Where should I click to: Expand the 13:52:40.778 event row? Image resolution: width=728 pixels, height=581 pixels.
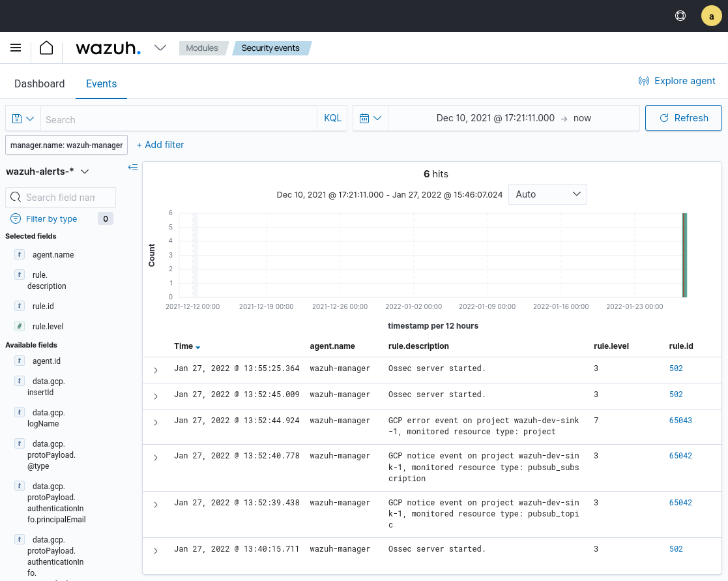tap(156, 458)
